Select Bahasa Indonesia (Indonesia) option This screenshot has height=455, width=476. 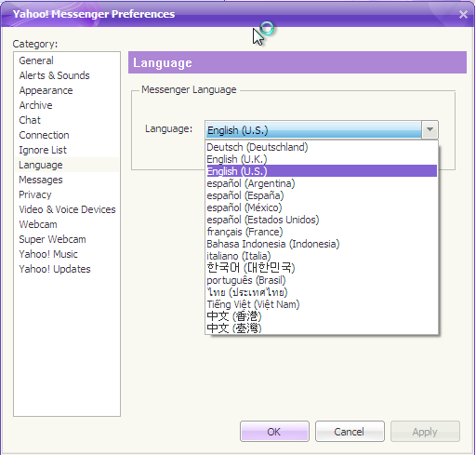pos(322,244)
